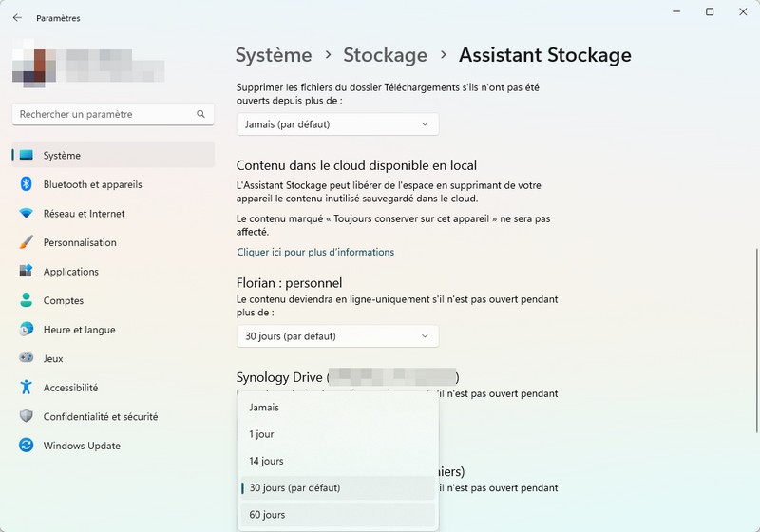Image resolution: width=760 pixels, height=532 pixels.
Task: Select '1 jour' option in list
Action: click(x=261, y=434)
